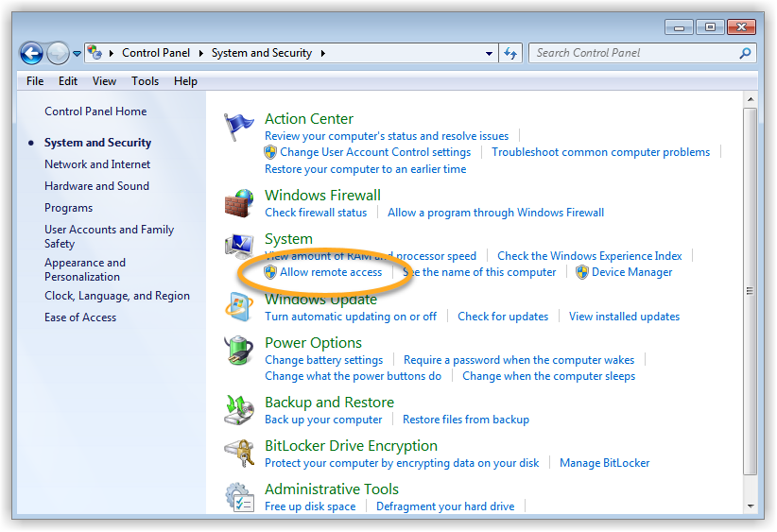The height and width of the screenshot is (532, 777).
Task: Click Check for updates link
Action: (x=503, y=317)
